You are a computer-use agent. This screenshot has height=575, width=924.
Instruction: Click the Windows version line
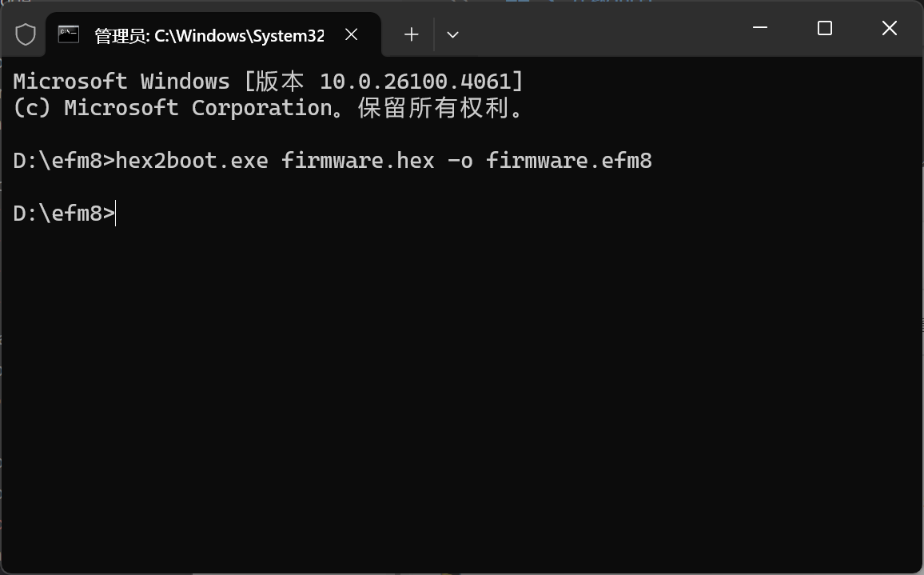click(x=268, y=80)
